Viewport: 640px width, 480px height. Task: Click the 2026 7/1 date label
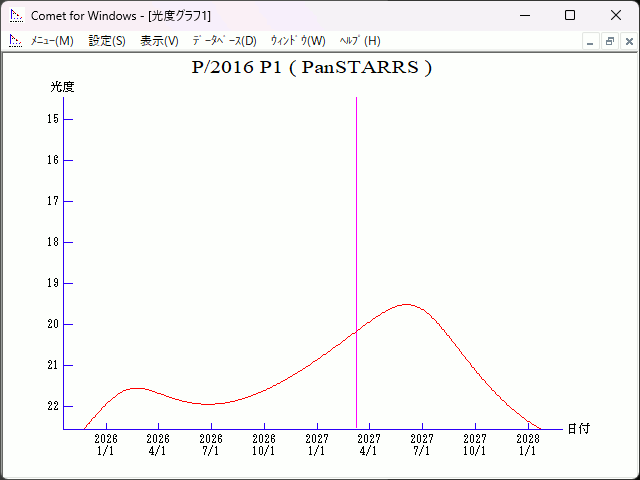(x=211, y=445)
